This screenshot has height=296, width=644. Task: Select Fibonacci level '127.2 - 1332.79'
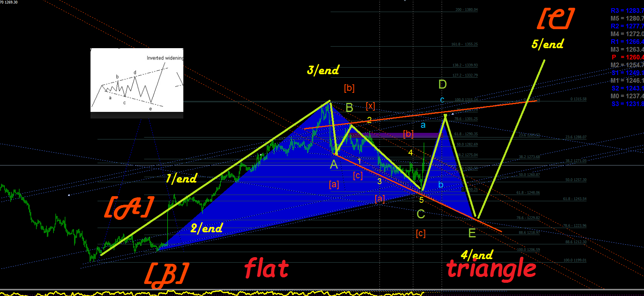click(x=465, y=75)
